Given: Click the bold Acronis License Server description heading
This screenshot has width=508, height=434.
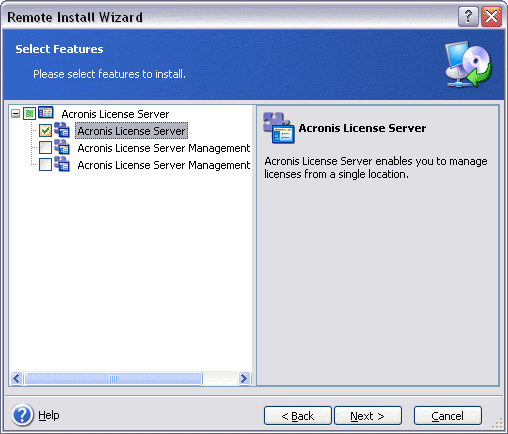Looking at the screenshot, I should coord(362,128).
